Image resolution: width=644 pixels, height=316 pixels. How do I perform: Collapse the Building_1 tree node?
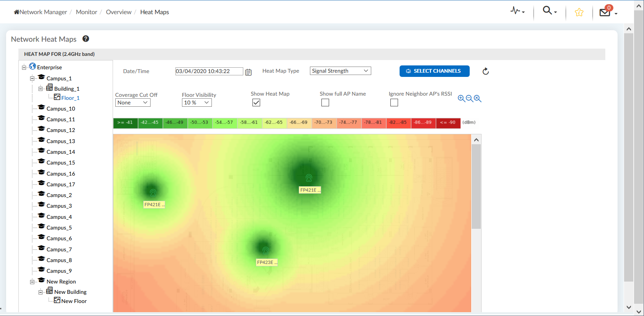click(x=41, y=89)
